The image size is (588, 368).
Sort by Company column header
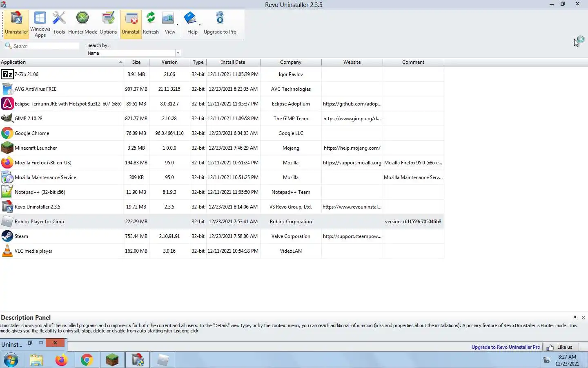pos(291,62)
